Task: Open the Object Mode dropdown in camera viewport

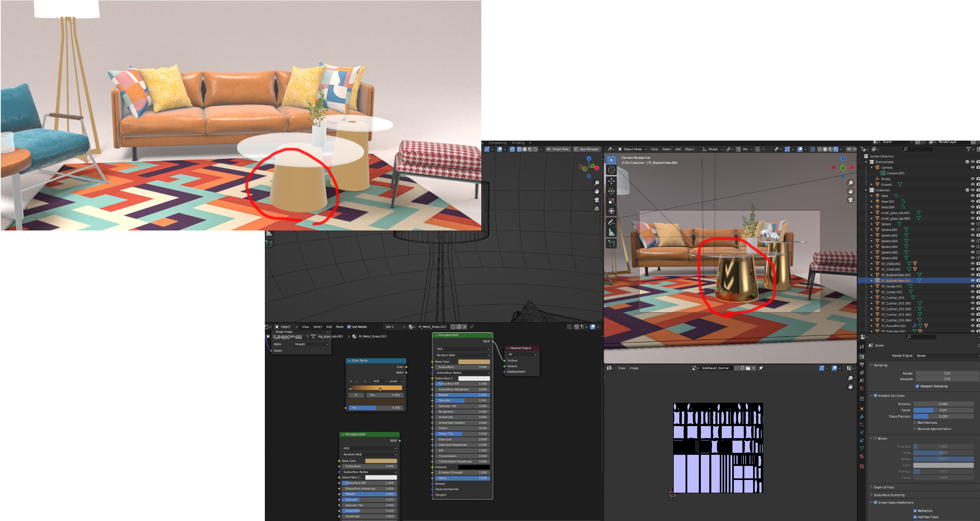Action: (632, 149)
